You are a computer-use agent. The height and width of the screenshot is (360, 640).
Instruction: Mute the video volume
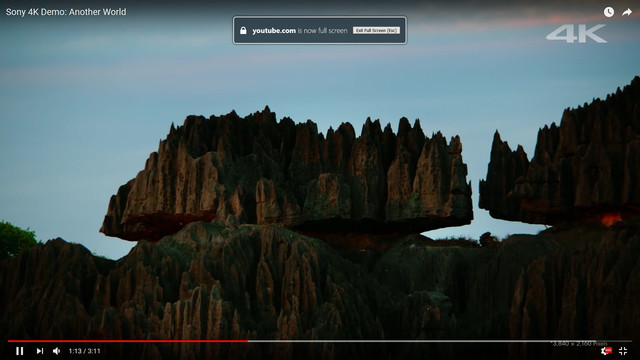57,351
